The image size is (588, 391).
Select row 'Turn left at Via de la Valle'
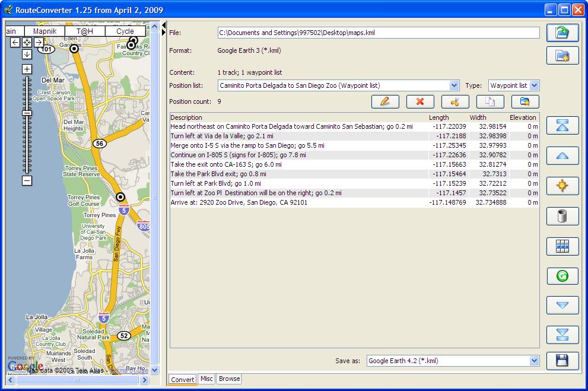[354, 136]
